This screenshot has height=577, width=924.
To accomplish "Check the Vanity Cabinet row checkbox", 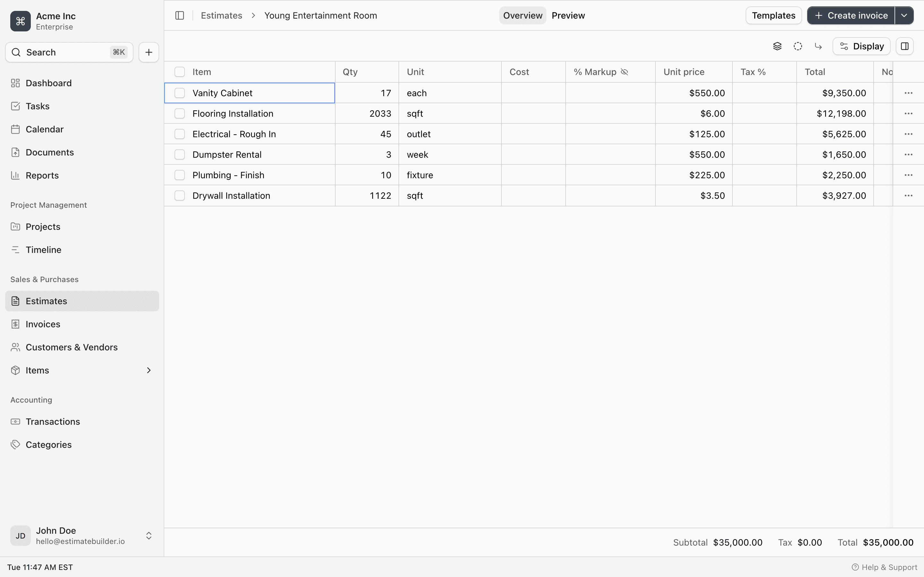I will click(x=180, y=93).
